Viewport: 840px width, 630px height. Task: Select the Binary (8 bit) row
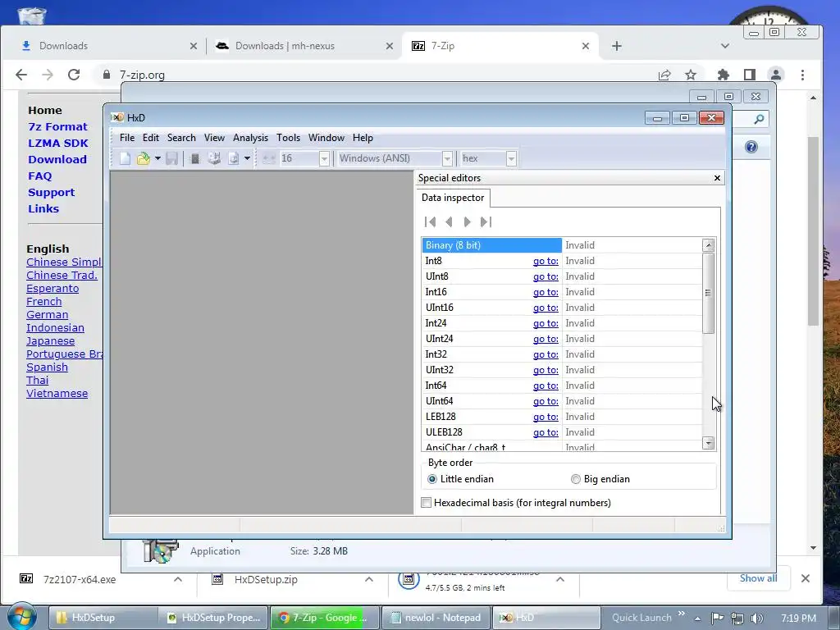coord(561,244)
